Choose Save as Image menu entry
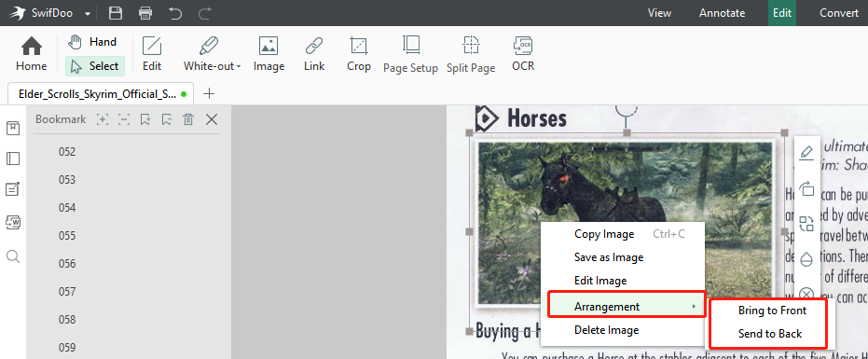Viewport: 868px width, 359px height. click(622, 257)
